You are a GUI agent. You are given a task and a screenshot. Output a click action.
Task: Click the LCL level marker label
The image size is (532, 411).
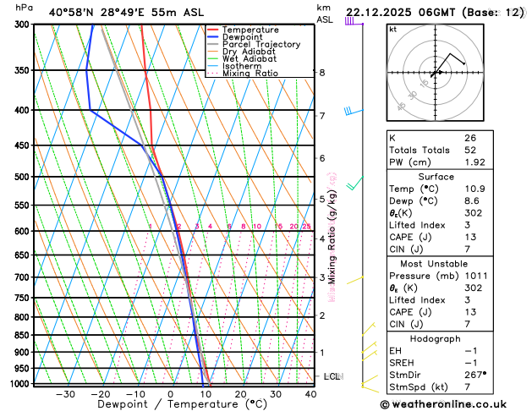pos(333,376)
